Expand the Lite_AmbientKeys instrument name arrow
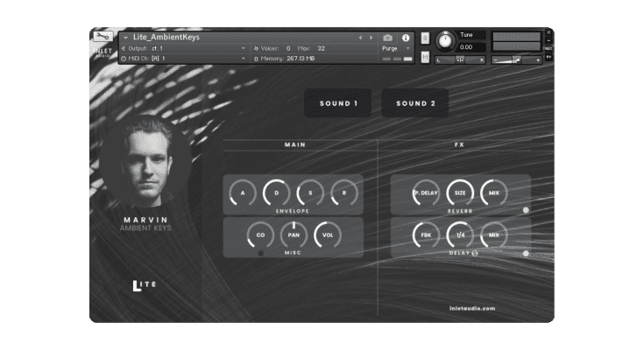 pyautogui.click(x=125, y=38)
